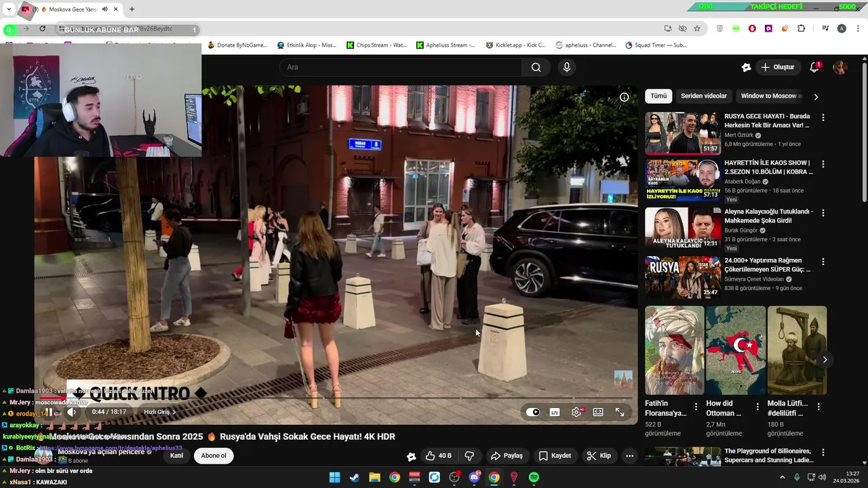Open File Explorer from the taskbar
The width and height of the screenshot is (868, 488).
(374, 477)
